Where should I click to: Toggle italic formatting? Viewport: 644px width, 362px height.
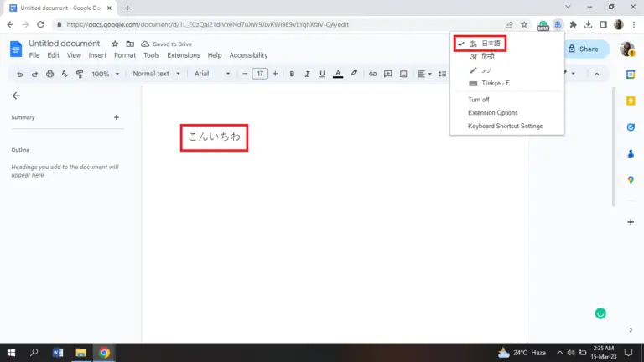tap(307, 74)
